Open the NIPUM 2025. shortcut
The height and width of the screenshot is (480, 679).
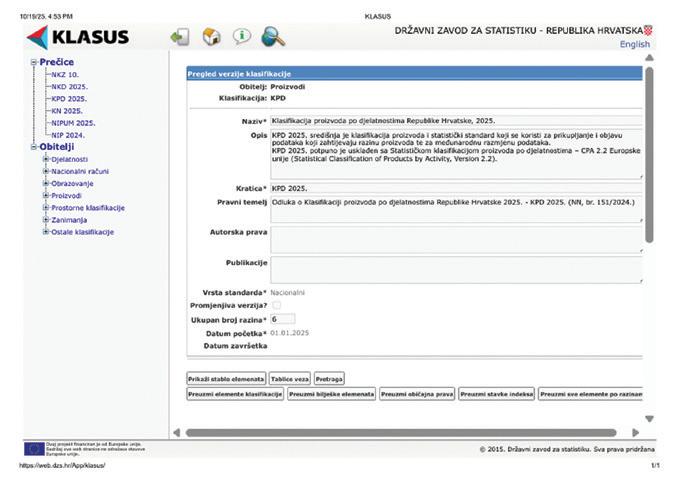pyautogui.click(x=73, y=123)
